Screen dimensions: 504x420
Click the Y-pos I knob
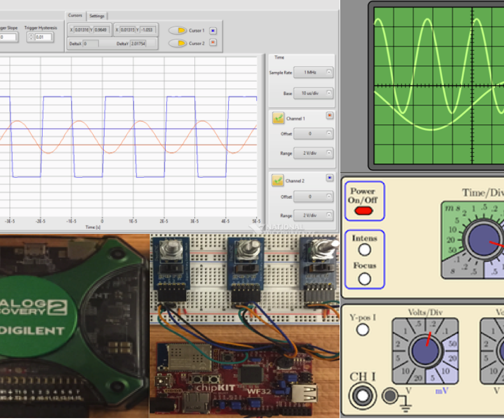pyautogui.click(x=363, y=329)
